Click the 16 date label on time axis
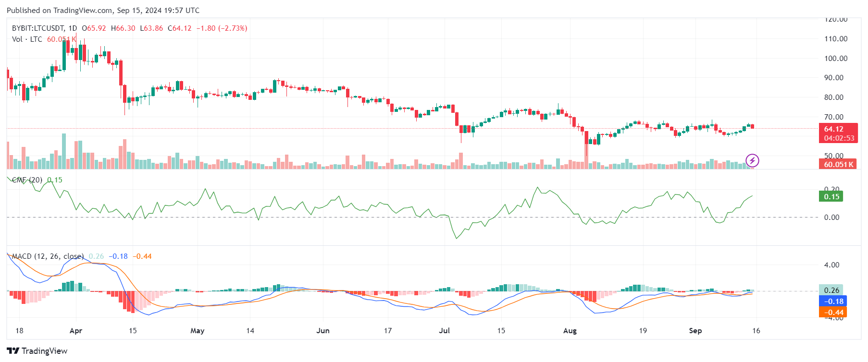The image size is (868, 362). [756, 331]
